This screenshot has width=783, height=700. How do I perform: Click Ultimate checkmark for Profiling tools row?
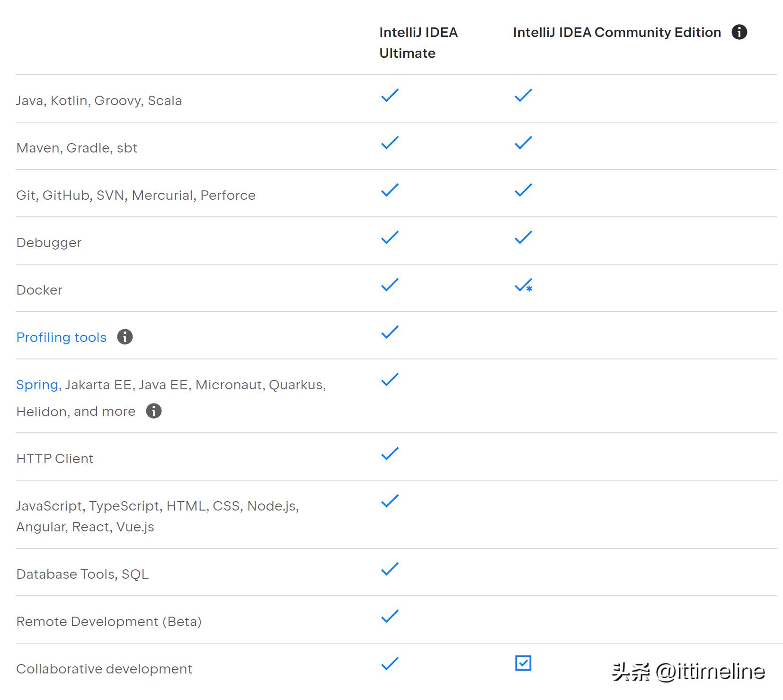[x=390, y=332]
